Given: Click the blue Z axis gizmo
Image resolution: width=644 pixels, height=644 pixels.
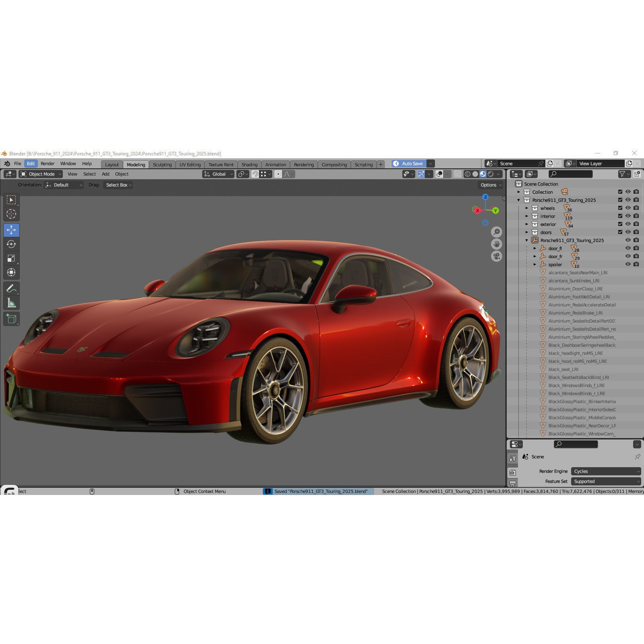Looking at the screenshot, I should pos(485,197).
